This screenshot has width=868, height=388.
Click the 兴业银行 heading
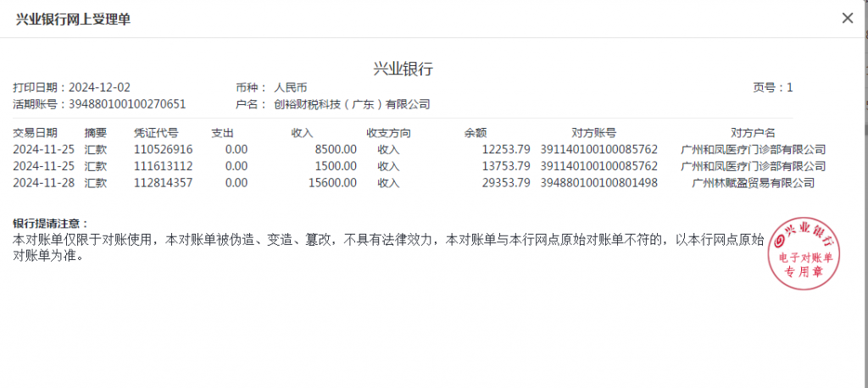point(403,69)
